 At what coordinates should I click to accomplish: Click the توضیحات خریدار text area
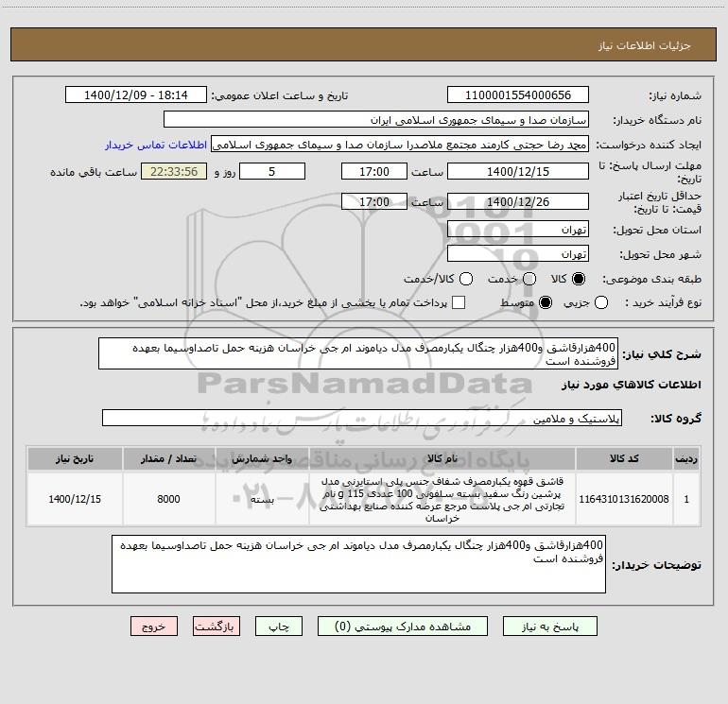(358, 564)
